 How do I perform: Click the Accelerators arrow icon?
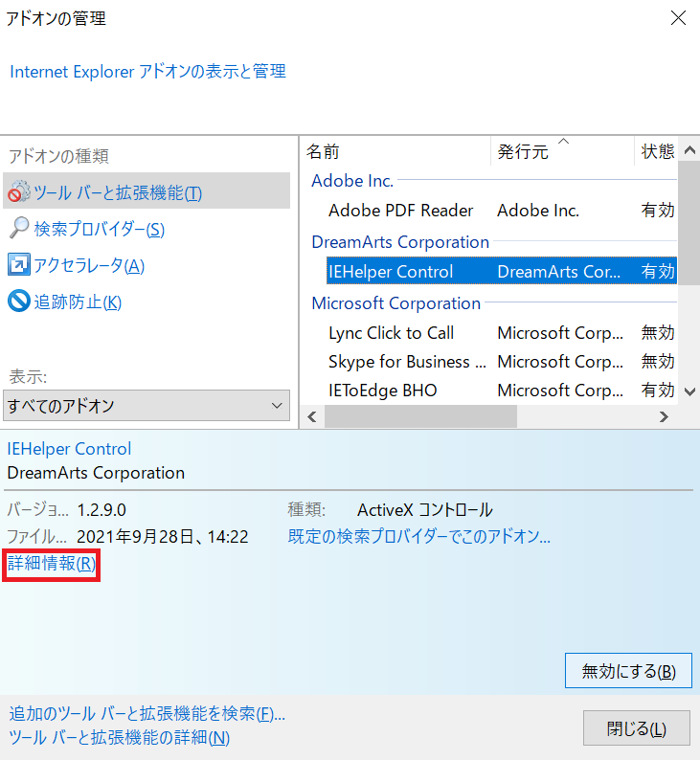[x=19, y=264]
